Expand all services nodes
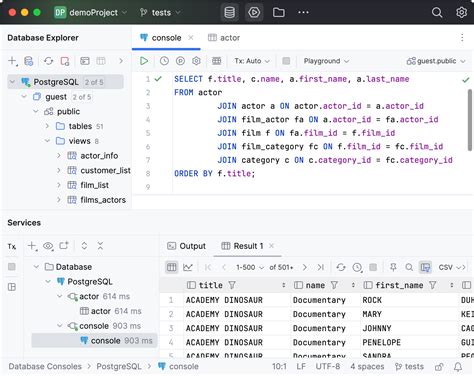This screenshot has height=376, width=474. [84, 246]
